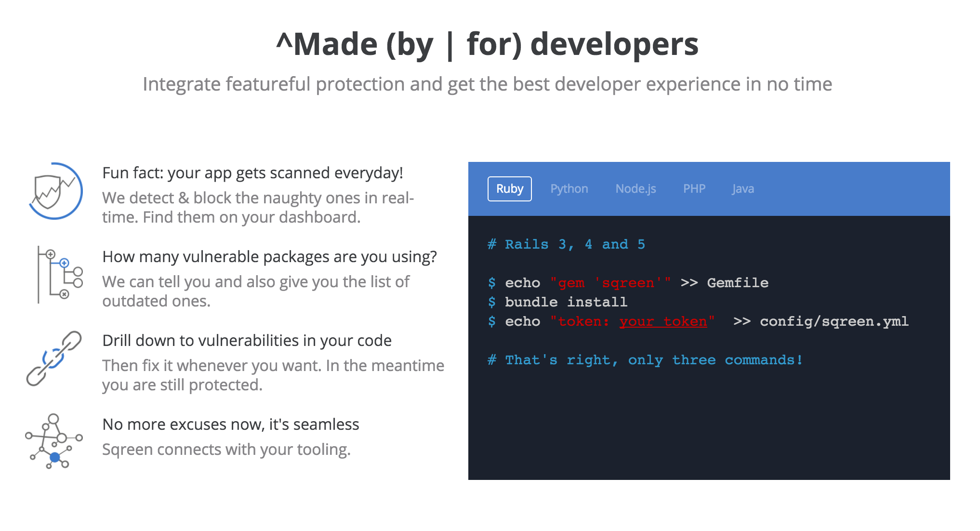Click the '# Rails 3, 4 and 5' comment
Screen dimensions: 980x531
coord(566,244)
